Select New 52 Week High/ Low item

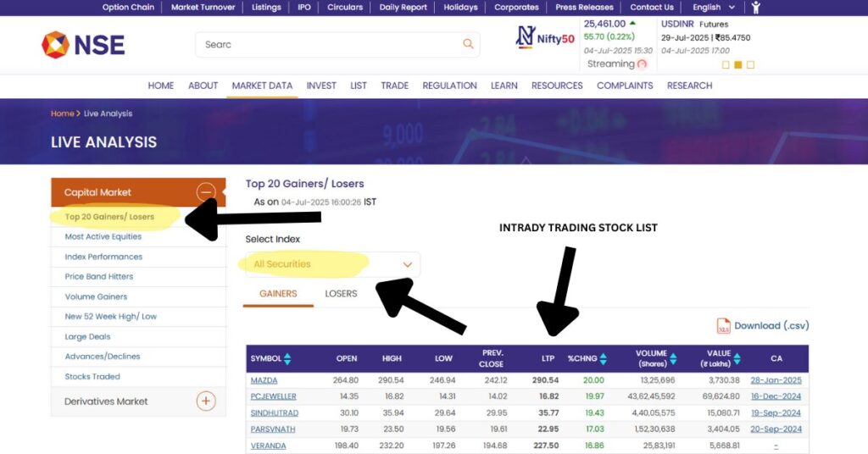[x=111, y=316]
